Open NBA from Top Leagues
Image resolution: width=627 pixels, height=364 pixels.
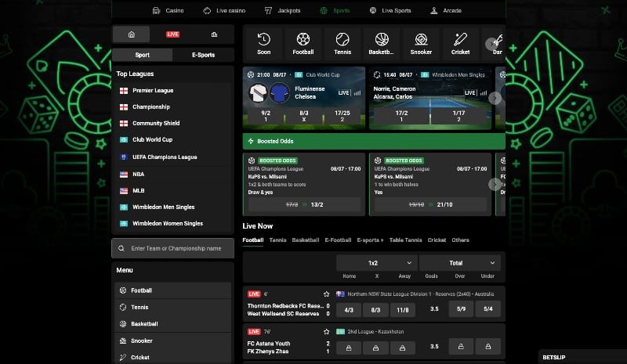pos(172,175)
